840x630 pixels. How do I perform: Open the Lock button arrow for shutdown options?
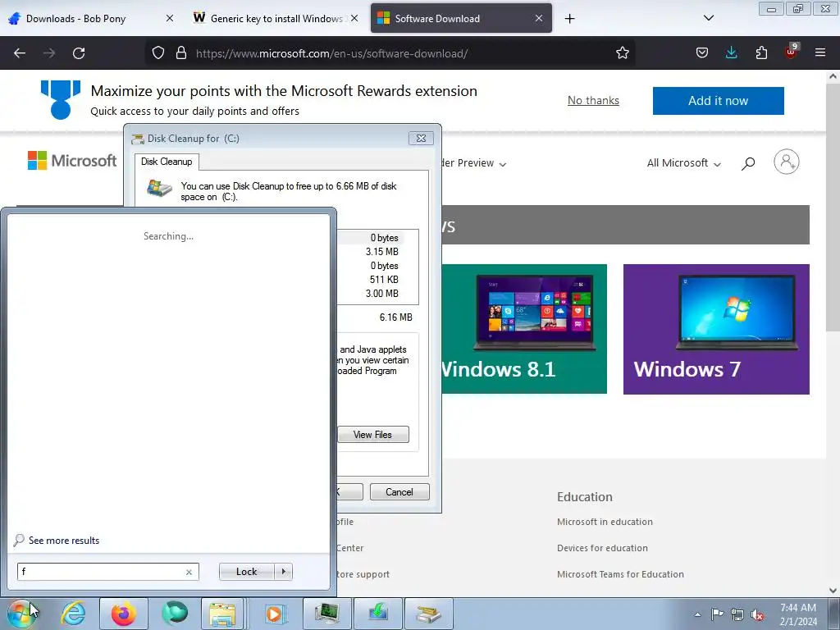point(283,572)
